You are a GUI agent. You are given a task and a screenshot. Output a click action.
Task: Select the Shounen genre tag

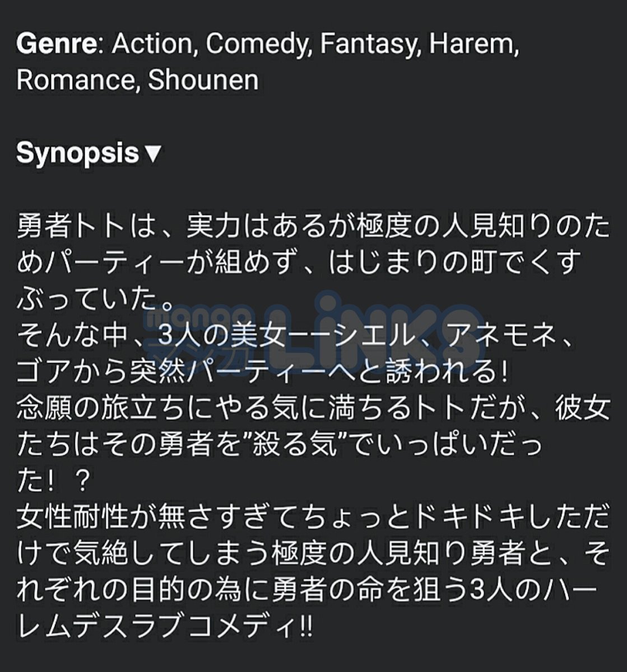tap(203, 80)
